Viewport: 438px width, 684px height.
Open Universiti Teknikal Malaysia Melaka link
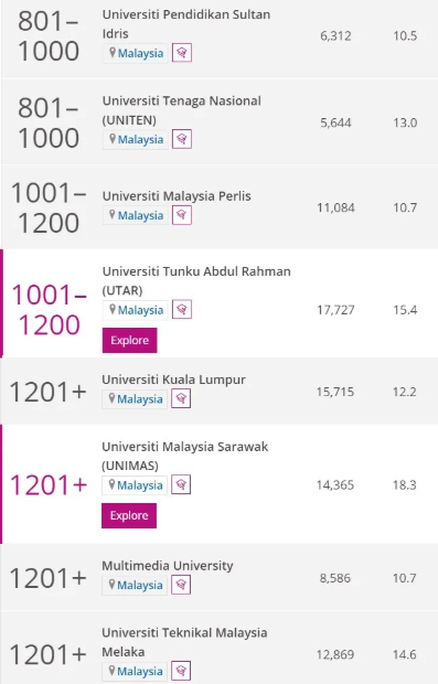[x=185, y=642]
